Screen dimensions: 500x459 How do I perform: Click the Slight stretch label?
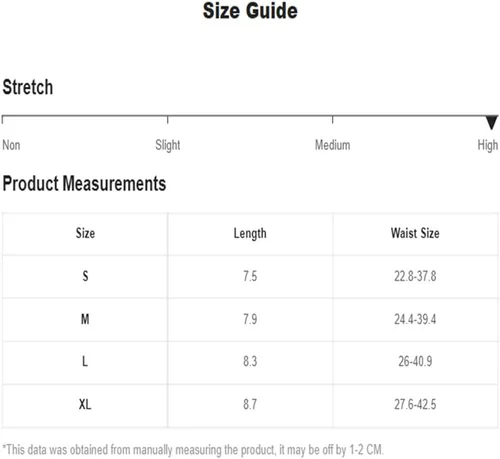pyautogui.click(x=168, y=146)
